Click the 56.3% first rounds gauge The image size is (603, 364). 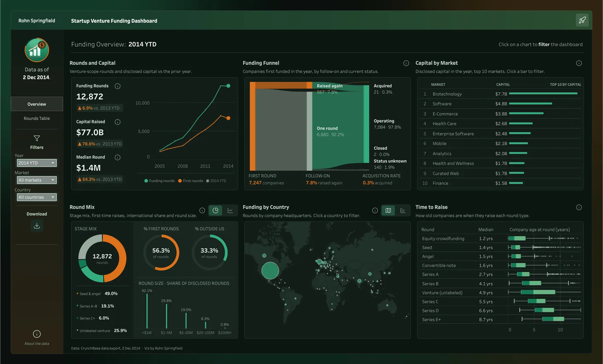pos(161,253)
